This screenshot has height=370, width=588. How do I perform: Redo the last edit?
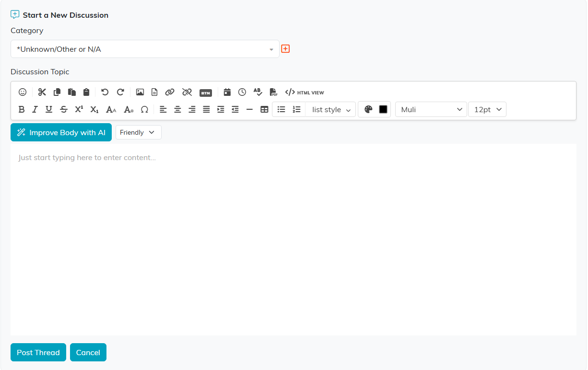(x=120, y=92)
